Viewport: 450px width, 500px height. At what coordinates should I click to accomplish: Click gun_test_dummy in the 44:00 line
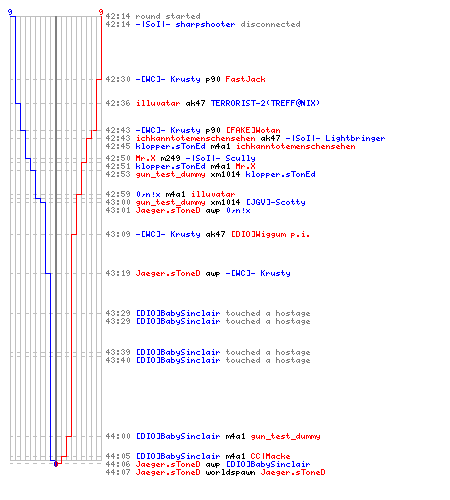[285, 436]
